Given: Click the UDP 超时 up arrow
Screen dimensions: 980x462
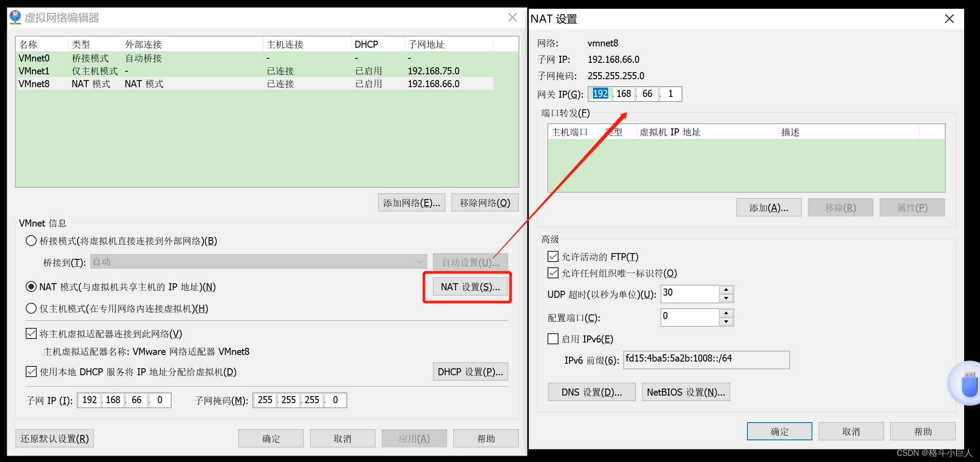Looking at the screenshot, I should coord(726,290).
